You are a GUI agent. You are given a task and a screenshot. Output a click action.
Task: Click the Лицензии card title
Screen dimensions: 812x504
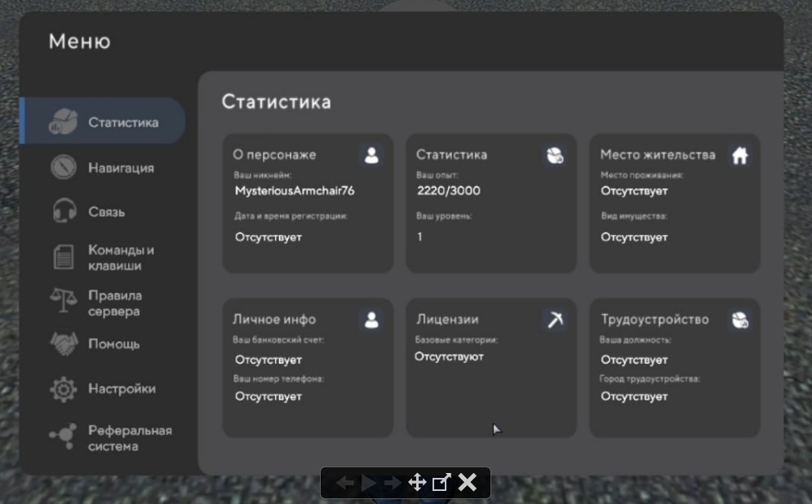point(447,319)
